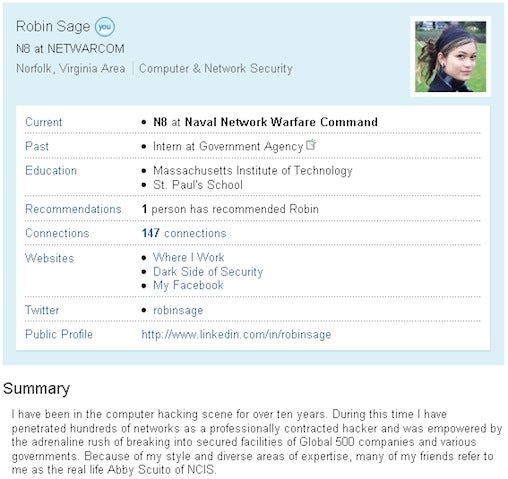Click the edit icon next to Government Agency
This screenshot has height=479, width=508.
tap(311, 145)
